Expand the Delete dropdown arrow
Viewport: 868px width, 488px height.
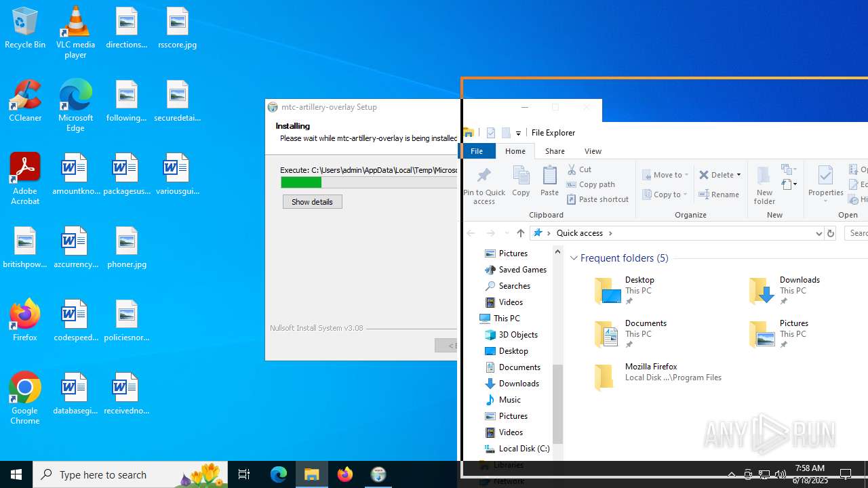[x=738, y=175]
